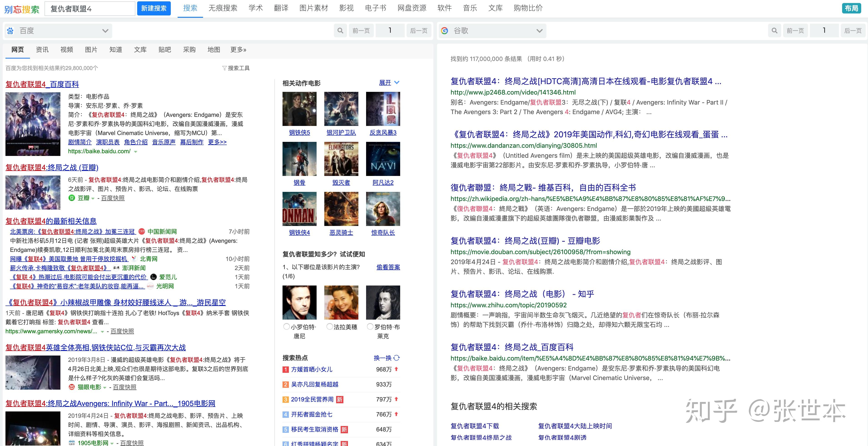Click hot search item 吴亦凡回复杨超越
Viewport: 868px width, 446px height.
click(314, 384)
